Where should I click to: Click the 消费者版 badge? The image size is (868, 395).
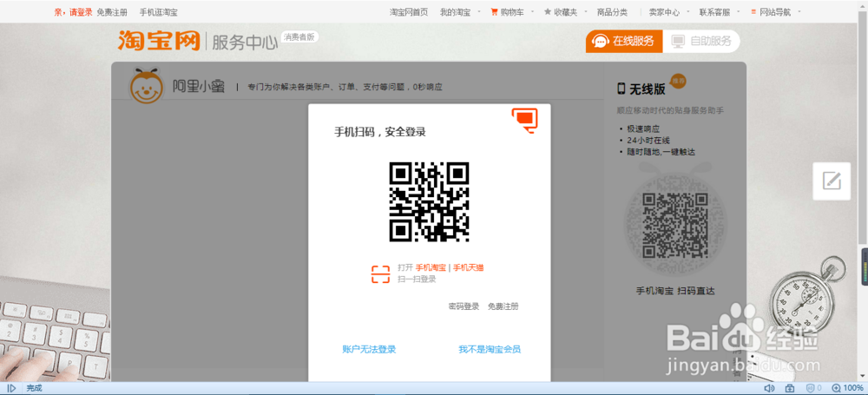tap(299, 37)
